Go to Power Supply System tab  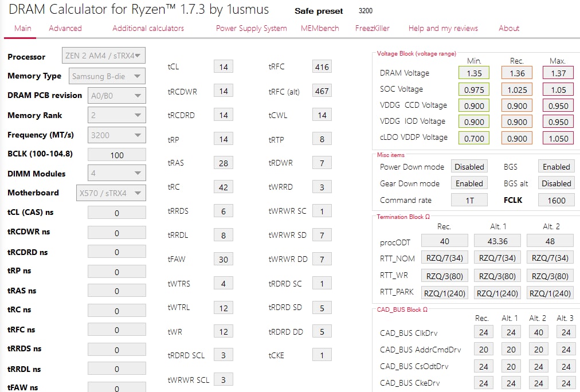(x=251, y=29)
